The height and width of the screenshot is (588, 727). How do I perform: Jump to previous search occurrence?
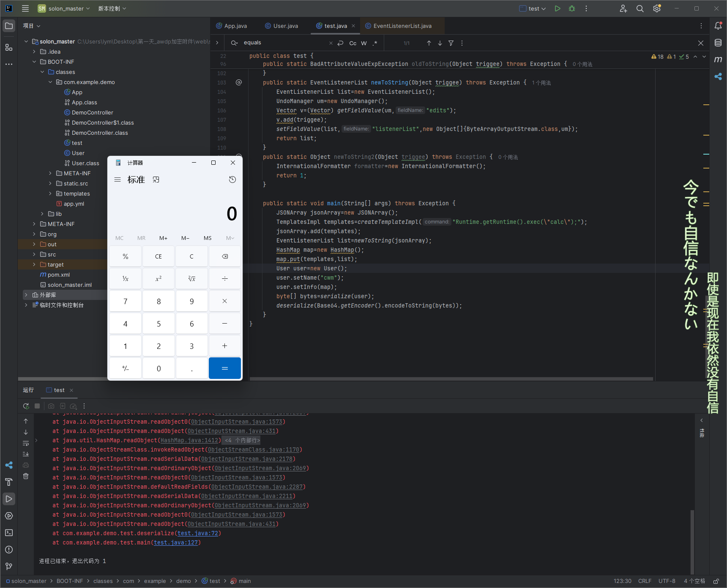pyautogui.click(x=429, y=43)
